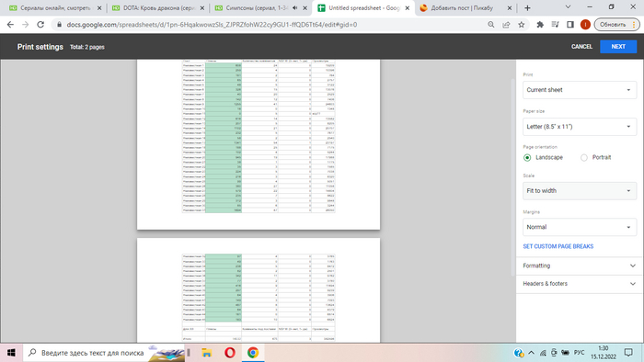
Task: Switch to the Сериалы онлайн tab
Action: coord(55,7)
